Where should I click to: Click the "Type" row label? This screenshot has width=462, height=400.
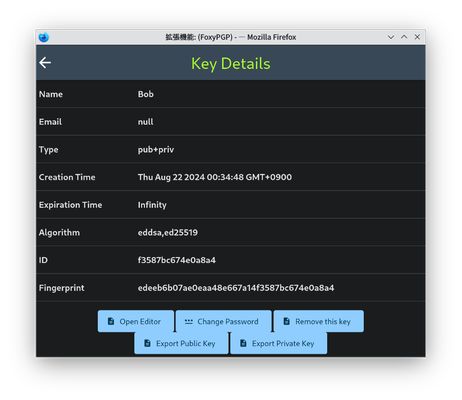tap(49, 150)
